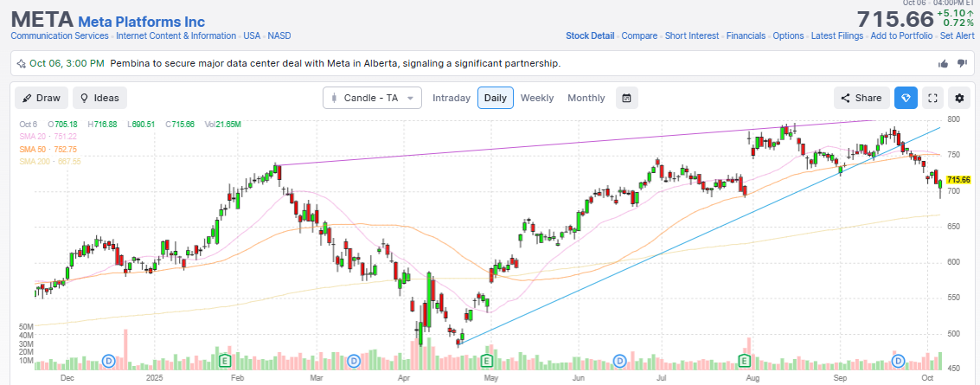Image resolution: width=980 pixels, height=385 pixels.
Task: Click the SMA 200 indicator label
Action: point(50,161)
